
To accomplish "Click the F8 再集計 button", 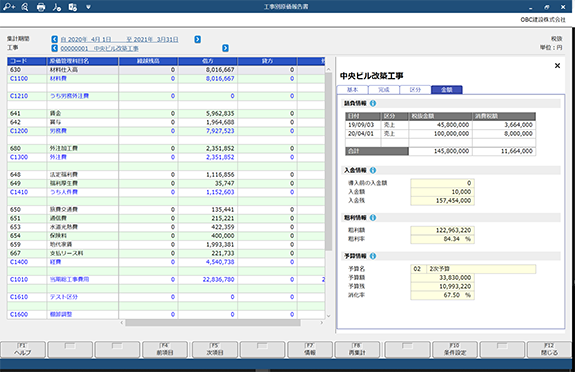I will point(357,349).
